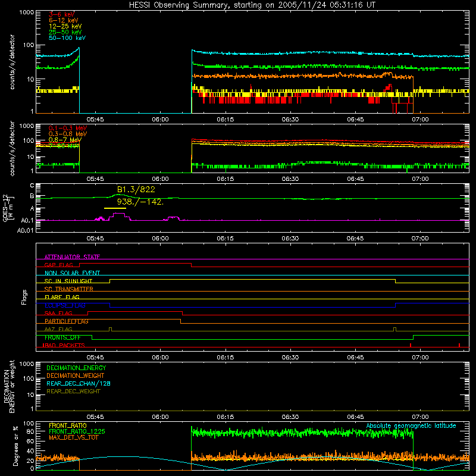Screen dimensions: 476x476
Task: Select the 50-100 keV legend label
Action: coord(67,38)
